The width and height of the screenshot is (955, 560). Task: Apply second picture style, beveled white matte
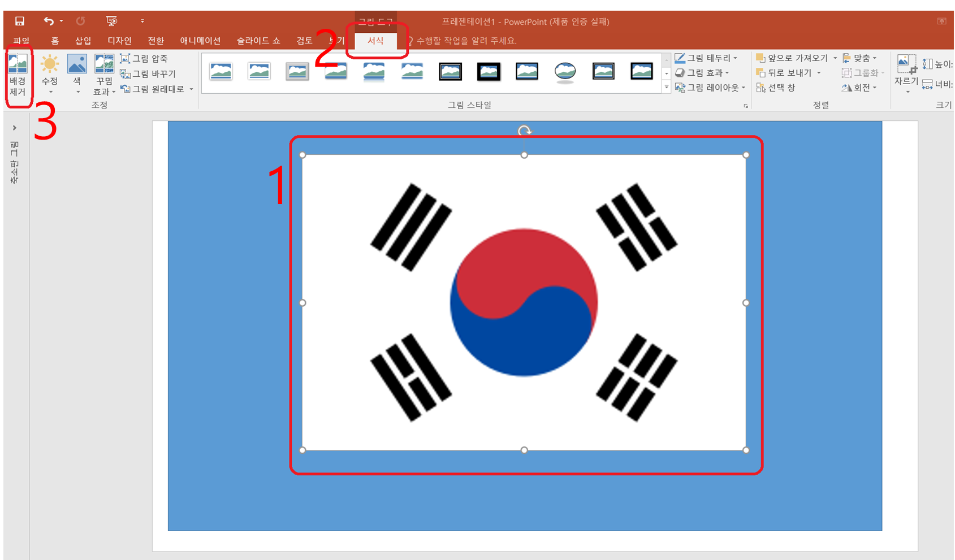(x=259, y=72)
